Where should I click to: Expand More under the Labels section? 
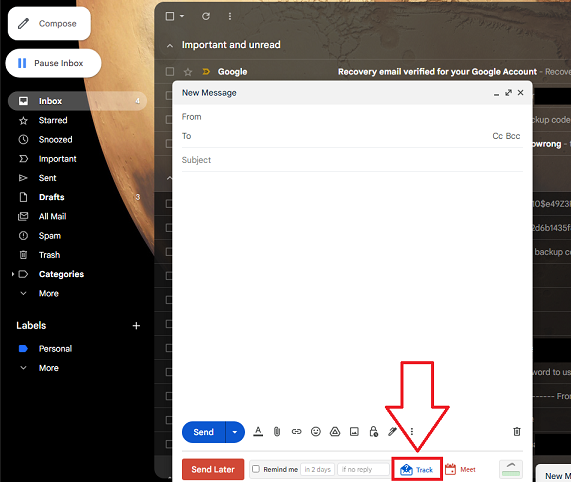[48, 368]
